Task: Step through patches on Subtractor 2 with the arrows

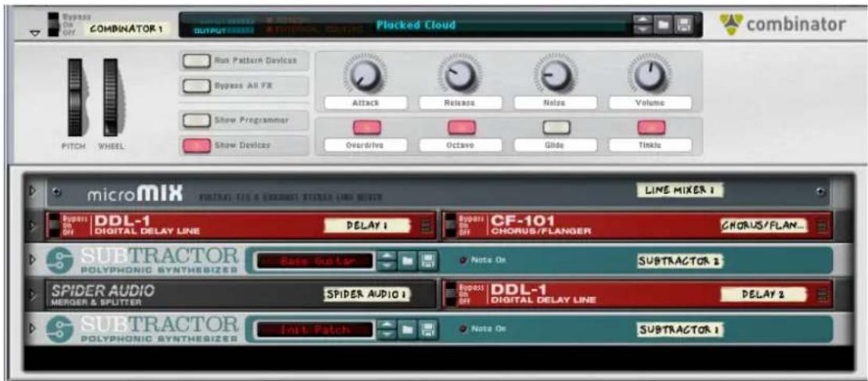Action: coord(387,261)
